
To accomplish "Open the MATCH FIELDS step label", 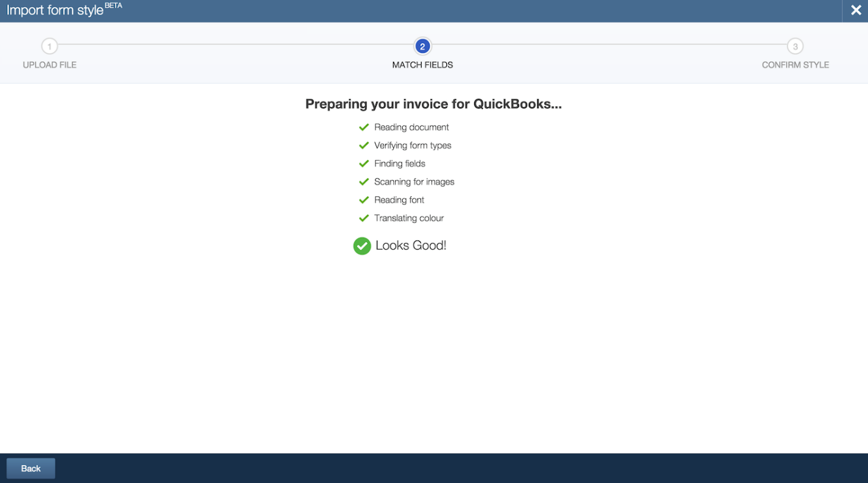I will click(422, 65).
